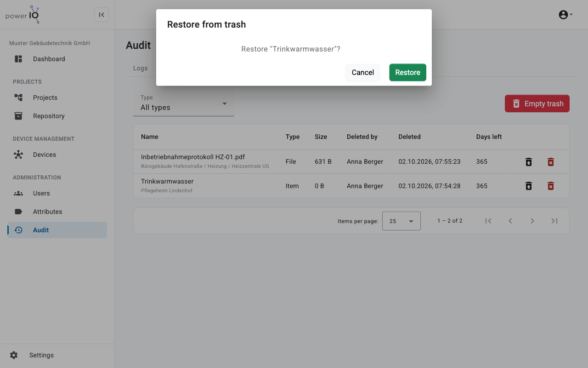Screen dimensions: 588x368
Task: Open Repository in the sidebar
Action: (57, 116)
